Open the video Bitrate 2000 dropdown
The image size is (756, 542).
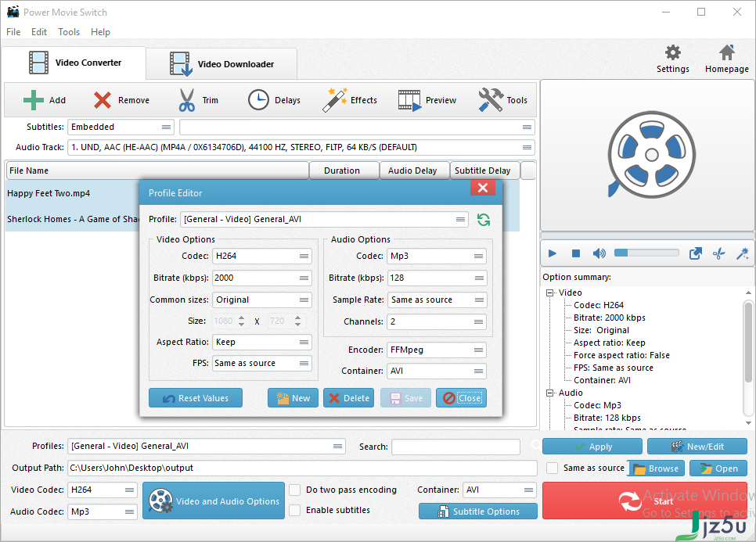pos(262,278)
